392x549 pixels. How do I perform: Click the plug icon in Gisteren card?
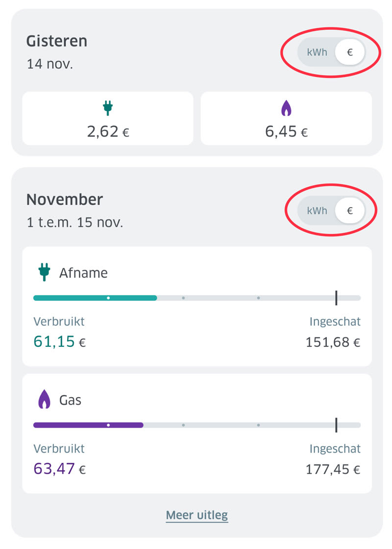point(108,108)
